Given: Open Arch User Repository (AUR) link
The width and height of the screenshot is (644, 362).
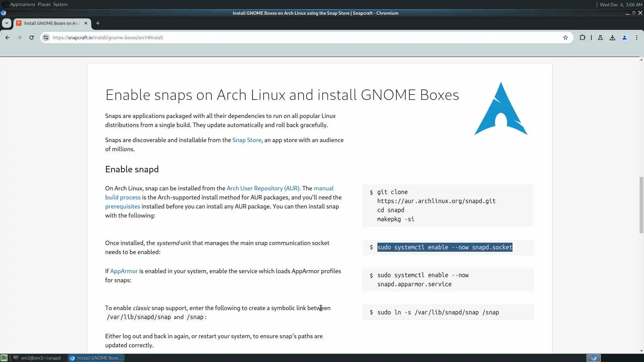Looking at the screenshot, I should [x=263, y=188].
